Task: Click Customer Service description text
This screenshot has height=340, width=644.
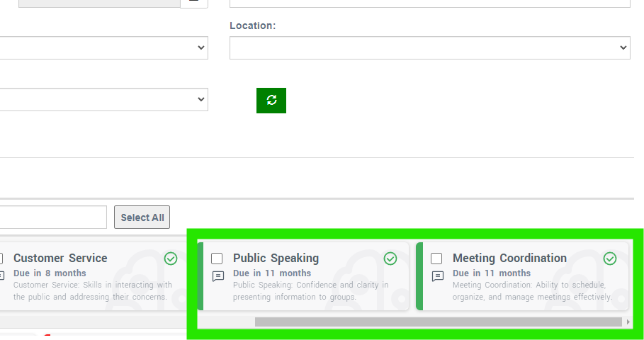Action: (x=93, y=290)
